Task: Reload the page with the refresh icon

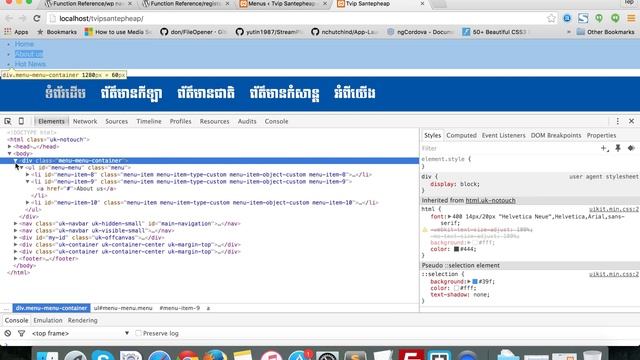Action: pyautogui.click(x=37, y=18)
